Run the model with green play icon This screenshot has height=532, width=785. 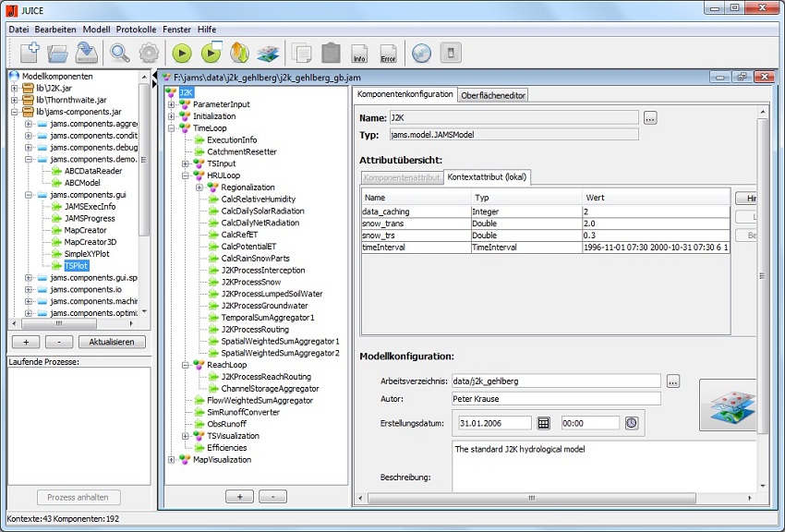click(182, 53)
